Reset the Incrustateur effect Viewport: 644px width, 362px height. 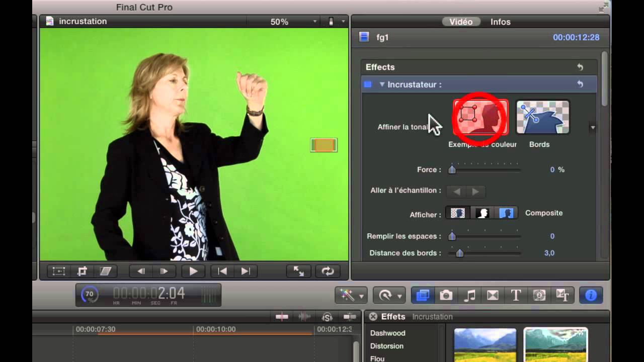pos(580,84)
